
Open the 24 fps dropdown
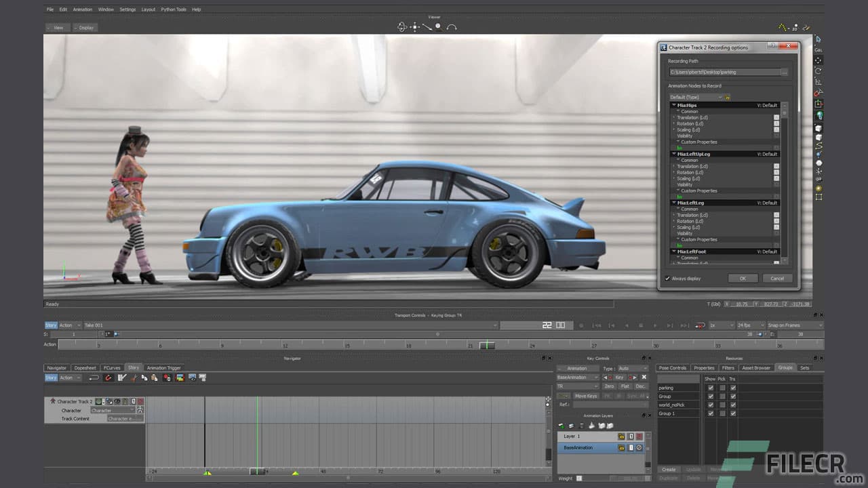(751, 325)
